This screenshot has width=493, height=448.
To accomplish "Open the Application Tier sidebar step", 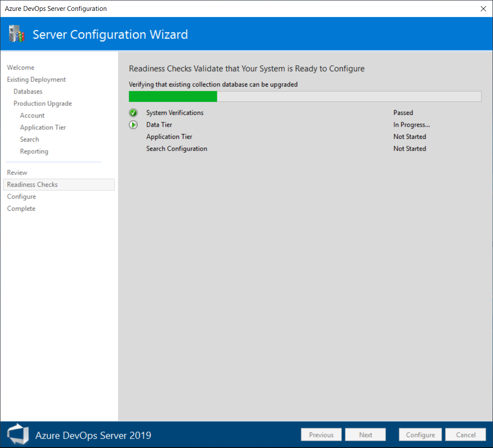I will 43,127.
